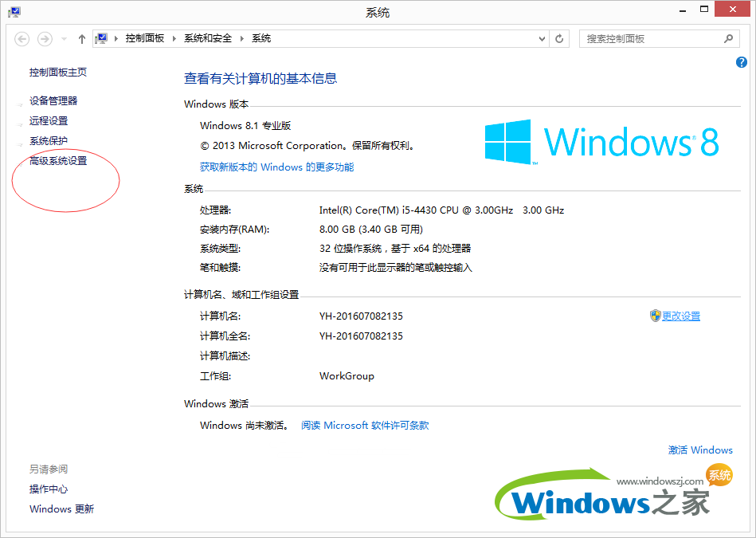
Task: Select the WorkGroup value
Action: (x=347, y=376)
